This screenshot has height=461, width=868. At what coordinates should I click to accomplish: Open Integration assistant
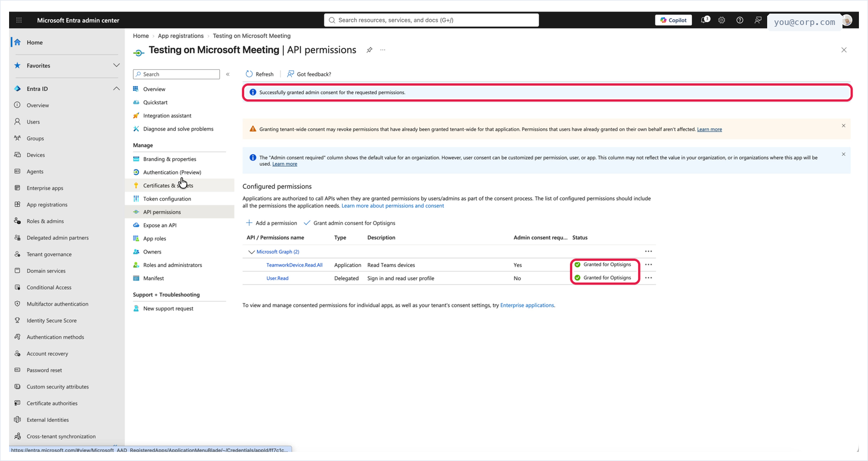tap(167, 116)
